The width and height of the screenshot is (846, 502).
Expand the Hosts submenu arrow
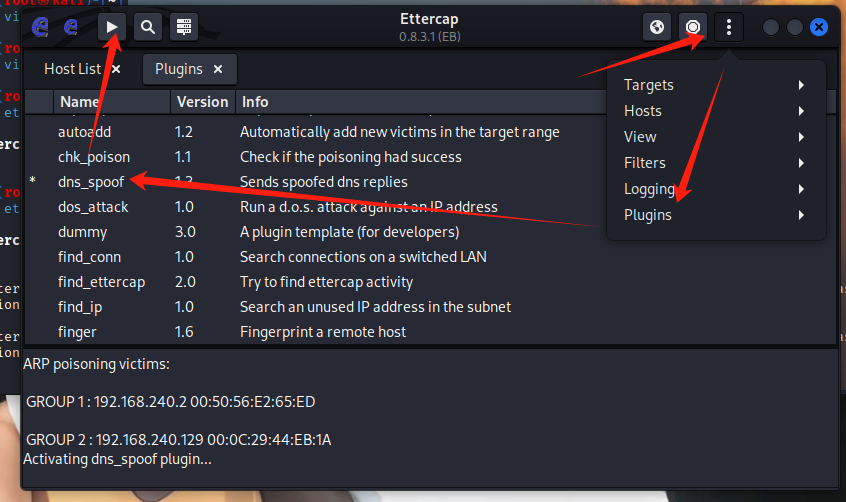[801, 111]
